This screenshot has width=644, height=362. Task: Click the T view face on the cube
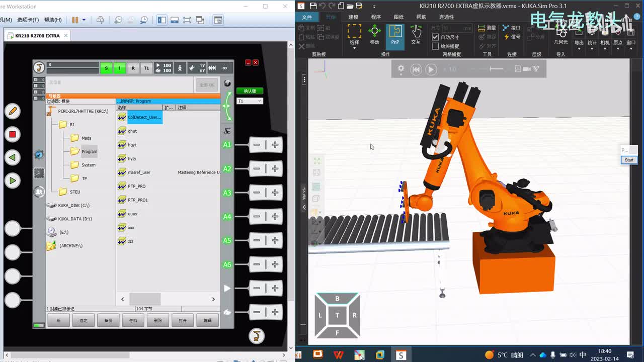point(337,315)
